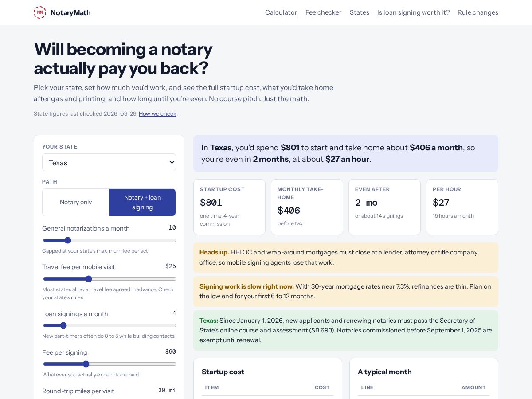Click 'New part-timers often do 0 to 5' hint
This screenshot has height=399, width=532.
(108, 336)
